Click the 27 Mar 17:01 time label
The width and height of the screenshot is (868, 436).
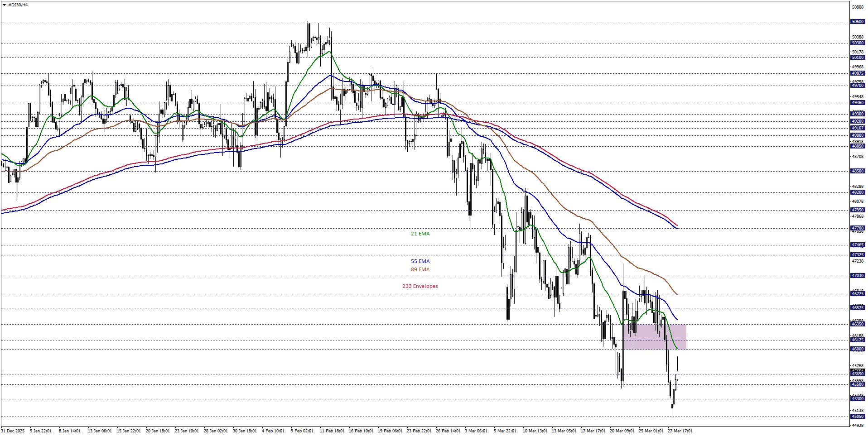(x=680, y=431)
